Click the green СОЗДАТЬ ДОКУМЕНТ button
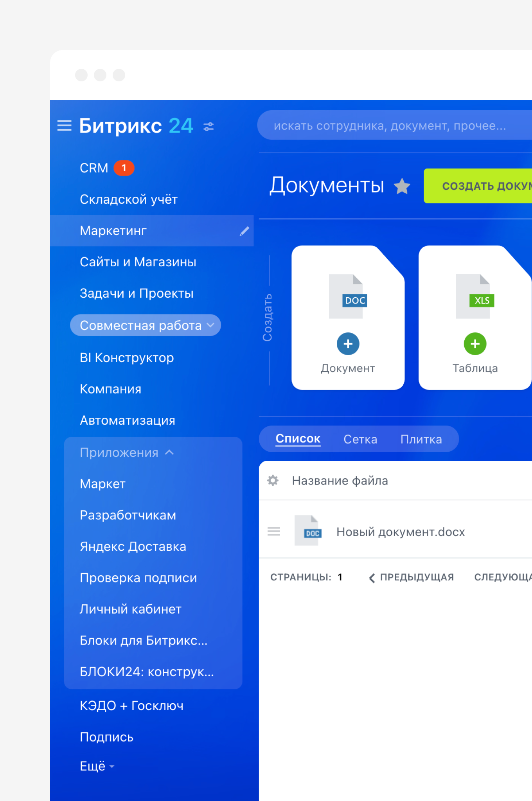532x801 pixels. click(x=478, y=186)
